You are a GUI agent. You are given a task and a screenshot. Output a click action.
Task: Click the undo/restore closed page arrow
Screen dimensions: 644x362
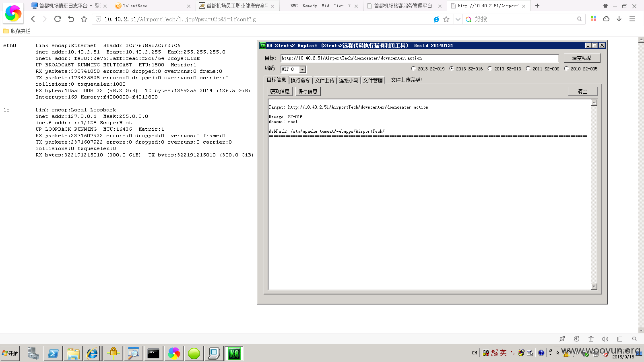point(71,19)
